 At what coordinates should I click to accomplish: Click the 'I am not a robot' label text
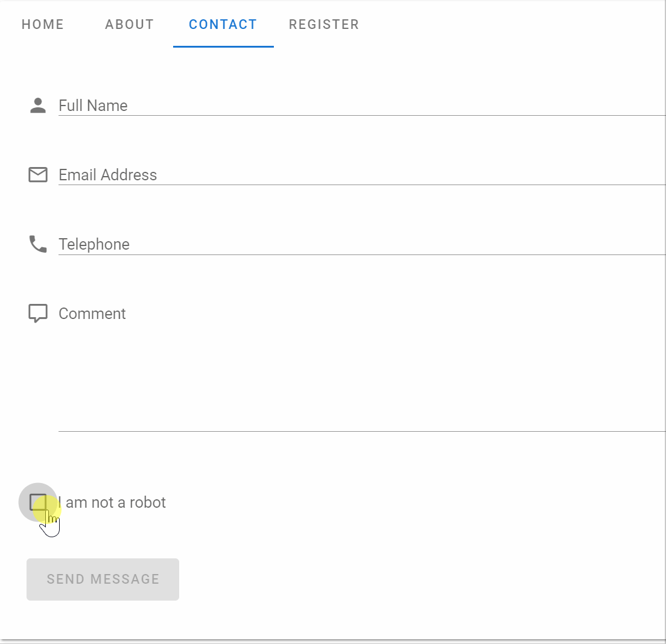click(x=112, y=502)
